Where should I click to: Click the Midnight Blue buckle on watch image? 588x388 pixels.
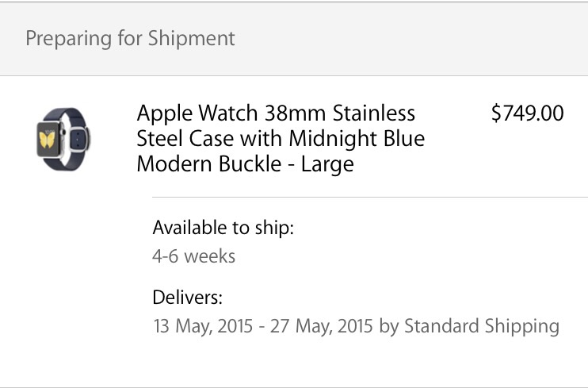point(78,140)
